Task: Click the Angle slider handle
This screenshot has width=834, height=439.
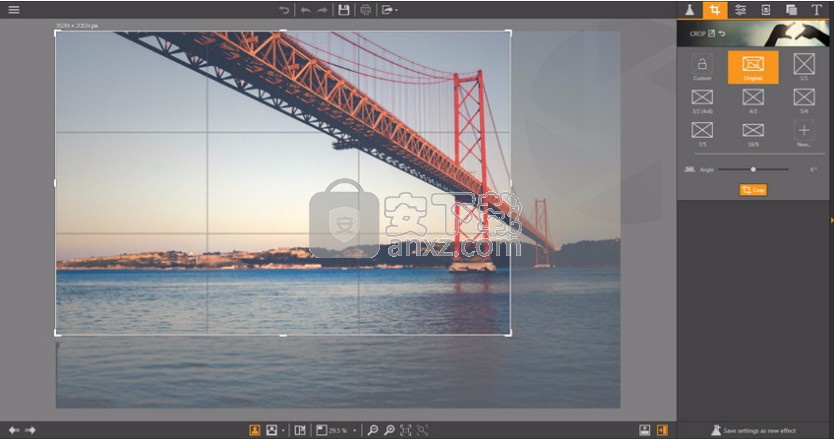Action: [753, 169]
